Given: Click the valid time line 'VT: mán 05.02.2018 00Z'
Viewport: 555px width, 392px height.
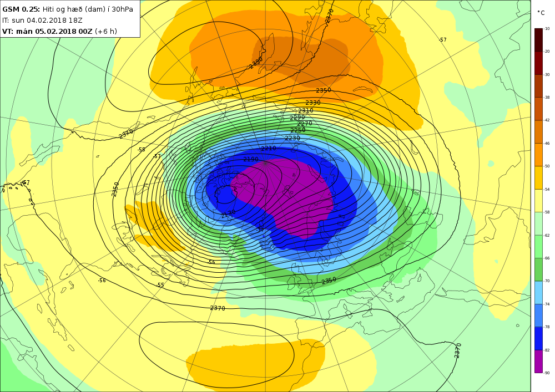Looking at the screenshot, I should point(47,32).
